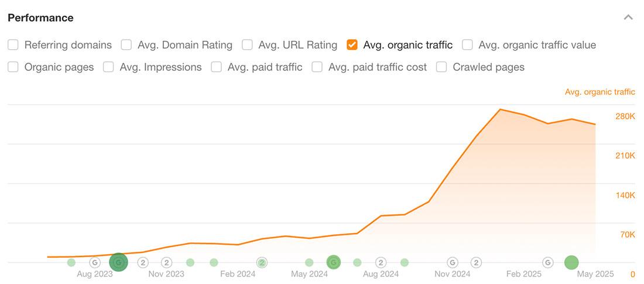Enable the Referring domains checkbox
644x284 pixels.
tap(13, 45)
